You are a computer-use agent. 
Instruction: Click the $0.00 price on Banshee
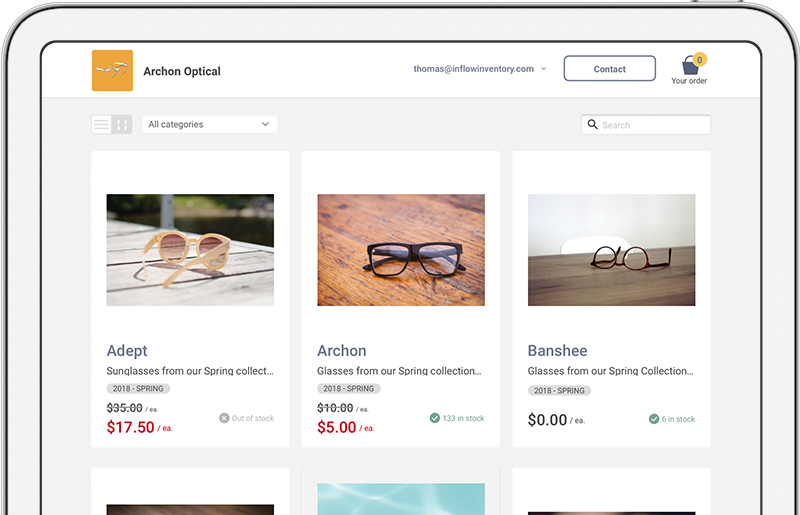547,420
